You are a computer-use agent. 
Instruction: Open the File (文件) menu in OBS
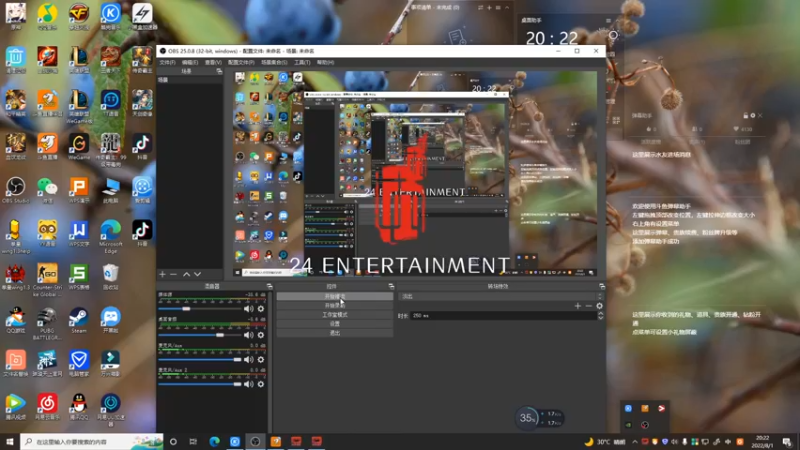click(x=167, y=62)
